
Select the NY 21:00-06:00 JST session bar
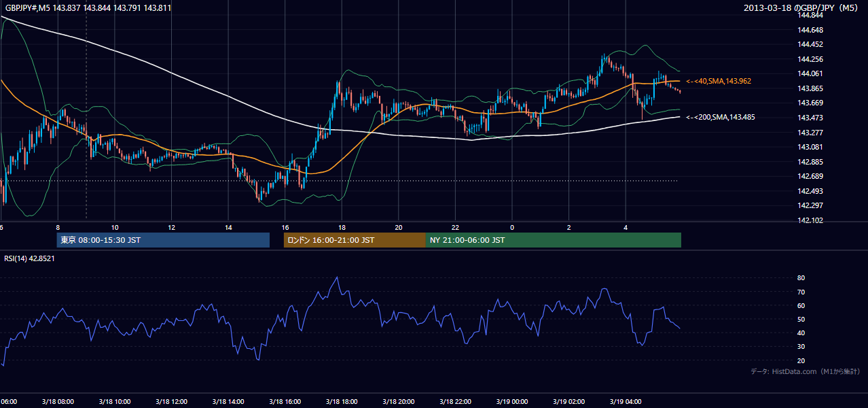click(554, 240)
